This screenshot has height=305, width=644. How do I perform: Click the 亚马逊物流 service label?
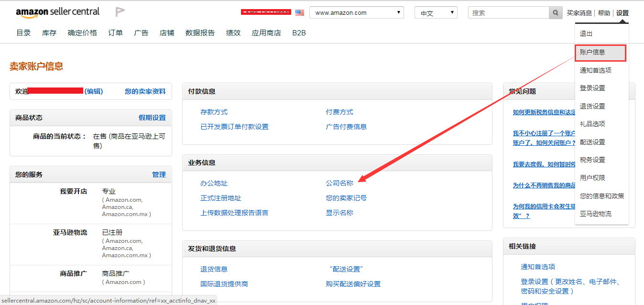tap(70, 232)
